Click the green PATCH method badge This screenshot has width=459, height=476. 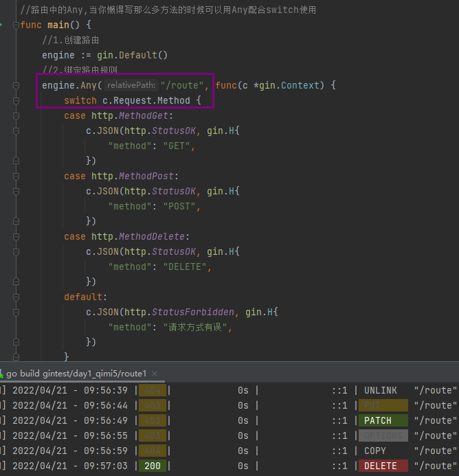pos(383,421)
